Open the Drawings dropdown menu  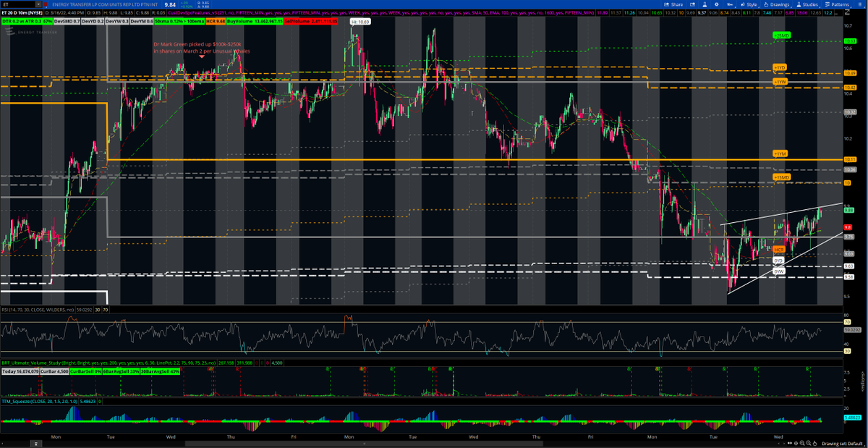pos(776,4)
